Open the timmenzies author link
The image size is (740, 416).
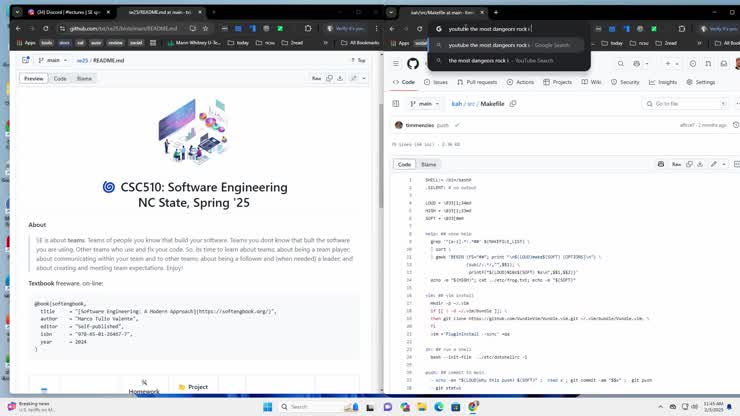coord(420,125)
